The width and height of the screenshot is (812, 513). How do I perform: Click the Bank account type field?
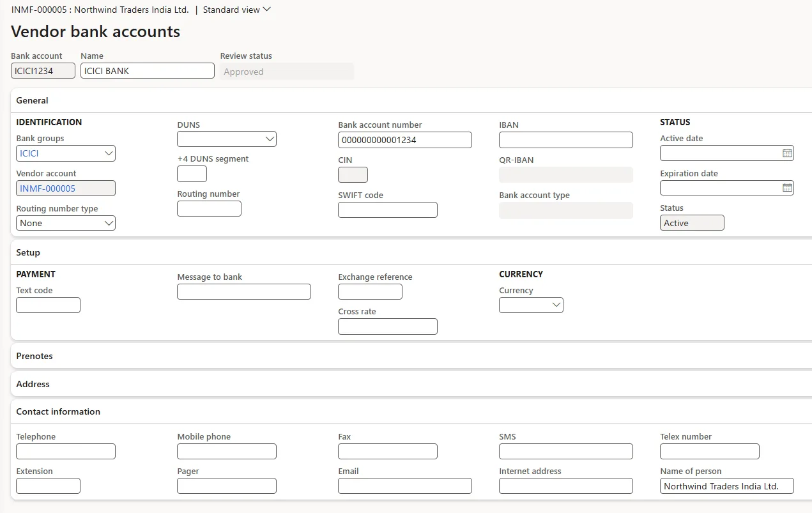coord(566,210)
